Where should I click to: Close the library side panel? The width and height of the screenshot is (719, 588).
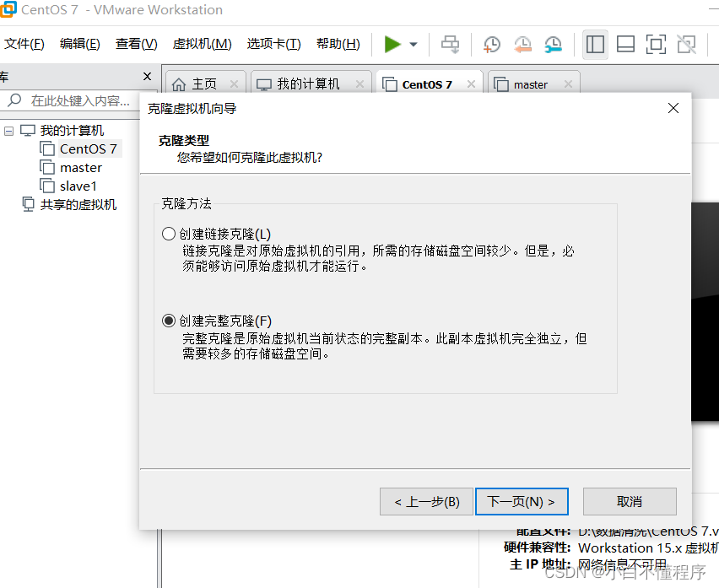(147, 77)
